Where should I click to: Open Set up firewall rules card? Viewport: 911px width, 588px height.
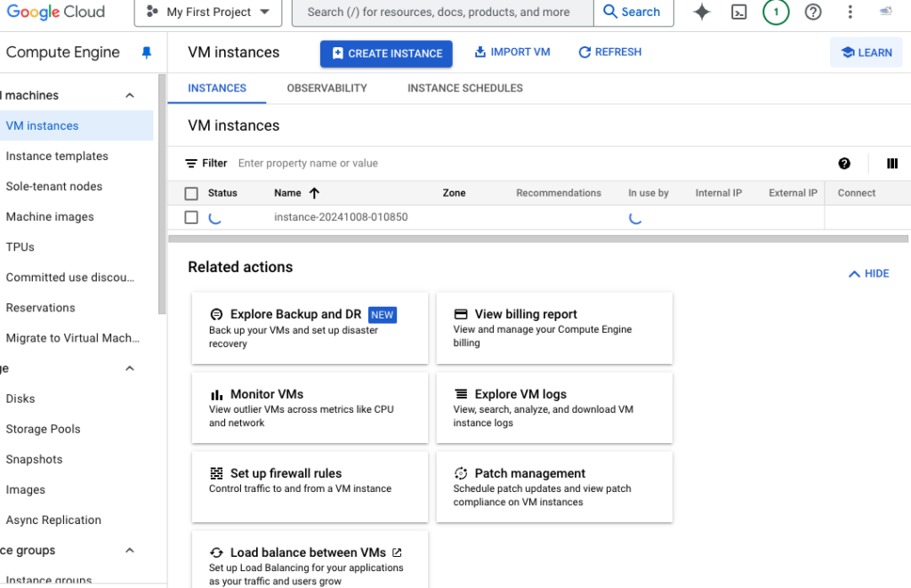tap(310, 487)
